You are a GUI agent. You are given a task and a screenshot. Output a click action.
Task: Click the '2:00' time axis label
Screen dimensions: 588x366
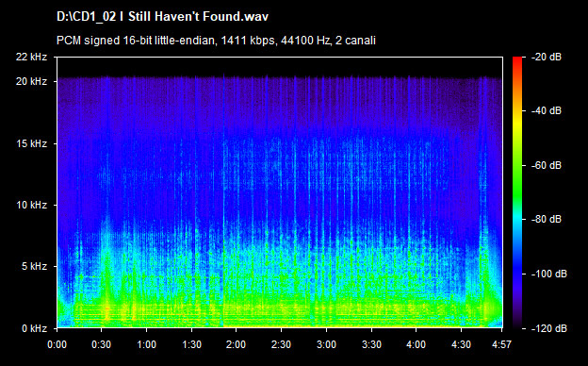click(236, 344)
